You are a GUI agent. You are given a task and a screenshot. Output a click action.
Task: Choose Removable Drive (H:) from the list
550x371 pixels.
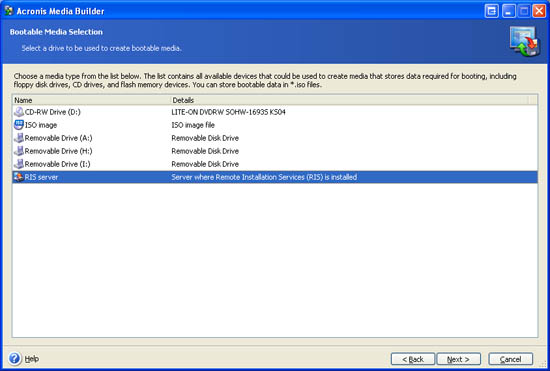275,151
